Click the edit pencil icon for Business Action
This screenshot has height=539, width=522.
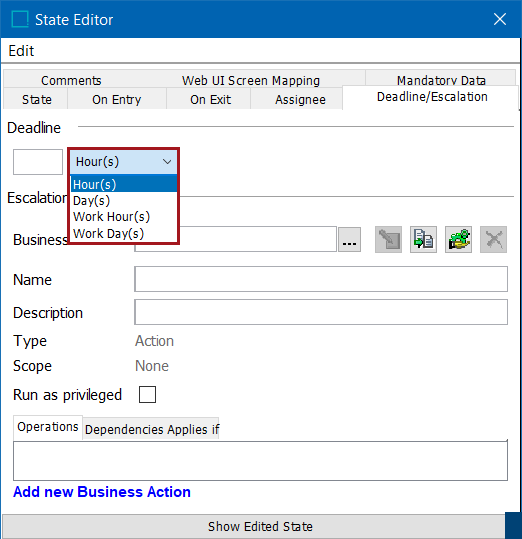[388, 239]
